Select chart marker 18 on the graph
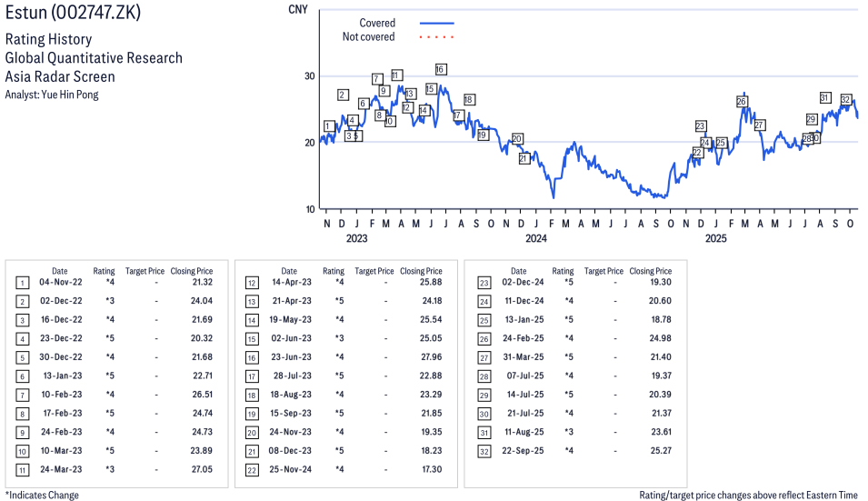The image size is (868, 501). pos(469,99)
